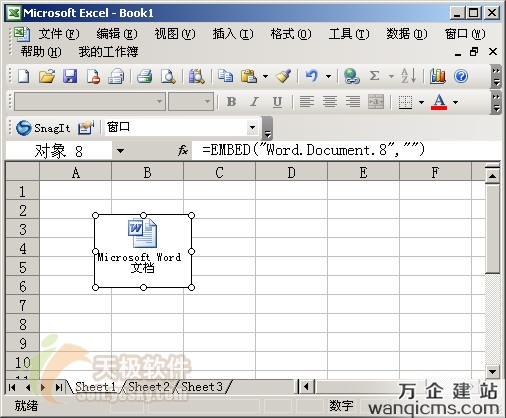The image size is (506, 418).
Task: Open Print Preview magnifier icon
Action: tap(168, 76)
